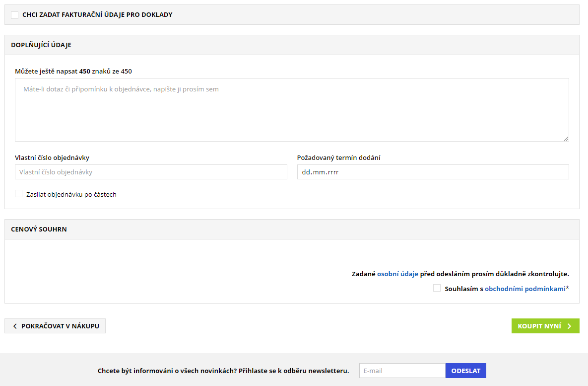Screen dimensions: 588x386
Task: Click the "Zasílat objednávku po částech" label text
Action: tap(71, 194)
